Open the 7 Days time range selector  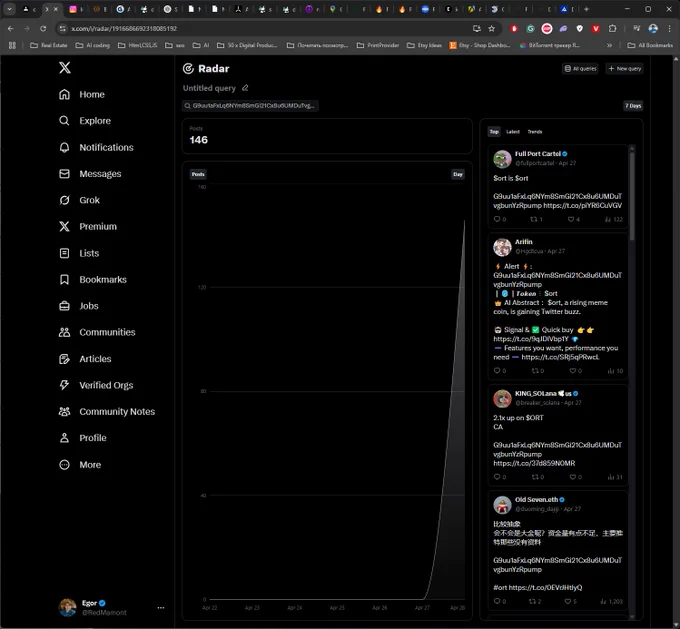coord(633,106)
